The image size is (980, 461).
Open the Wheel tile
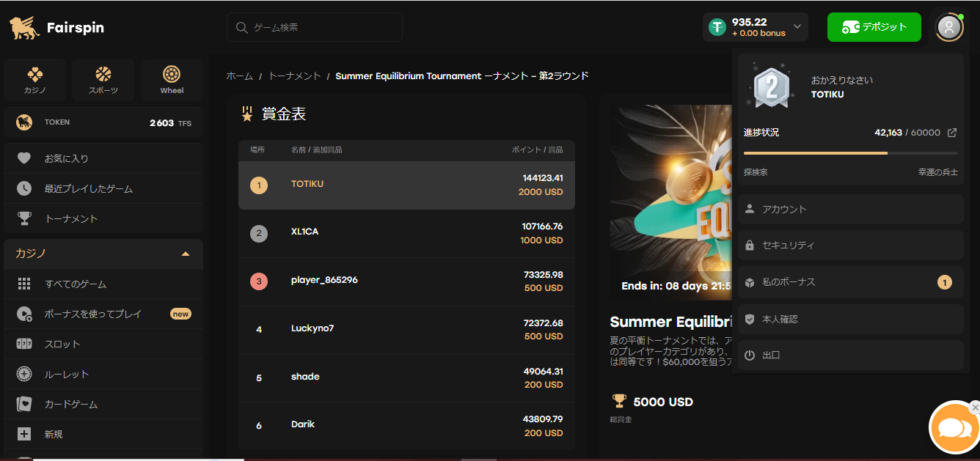172,81
